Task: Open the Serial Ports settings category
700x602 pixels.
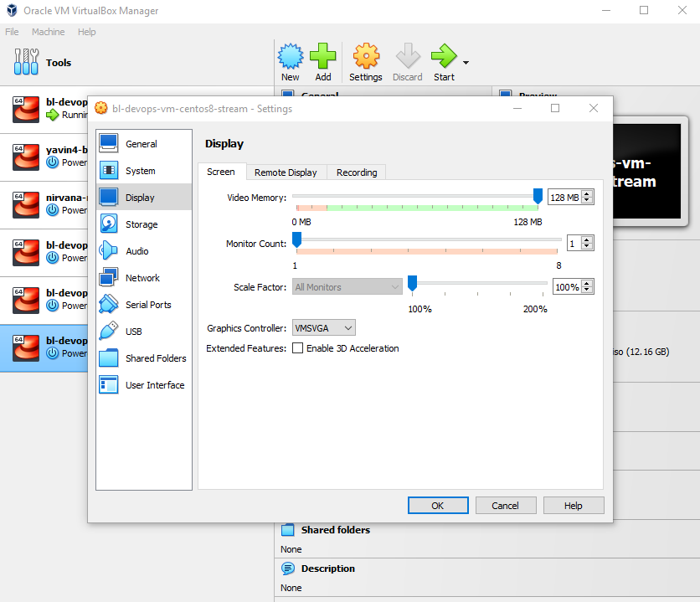Action: coord(144,304)
